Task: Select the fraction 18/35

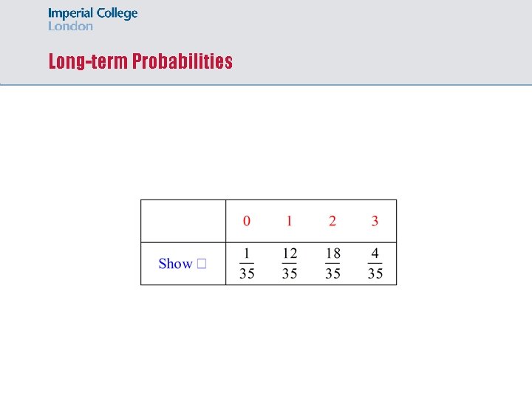Action: click(332, 263)
